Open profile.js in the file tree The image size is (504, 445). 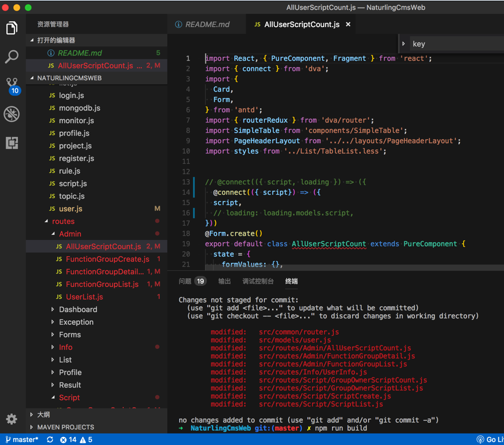(96, 133)
